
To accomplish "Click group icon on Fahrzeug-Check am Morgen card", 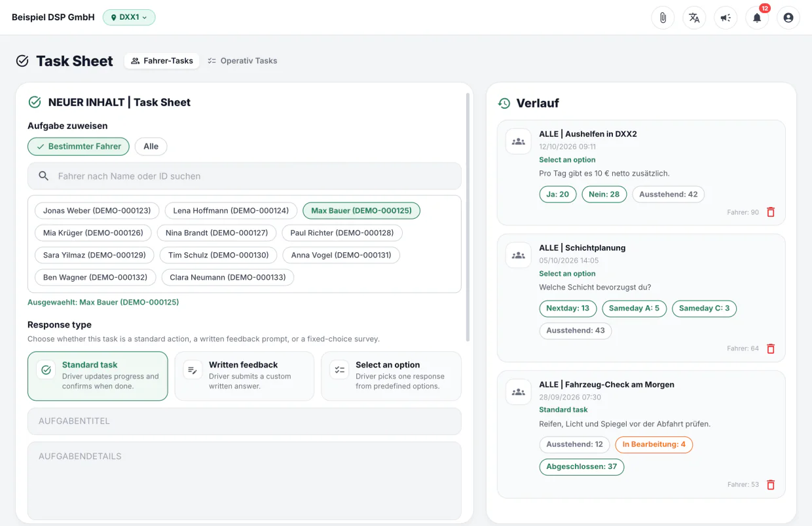I will [519, 392].
